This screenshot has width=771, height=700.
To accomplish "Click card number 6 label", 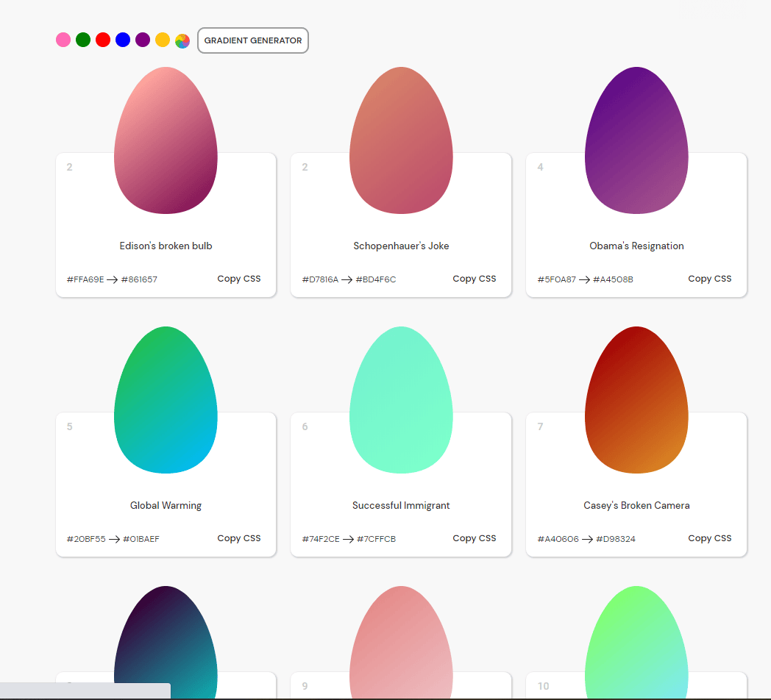I will [x=305, y=426].
